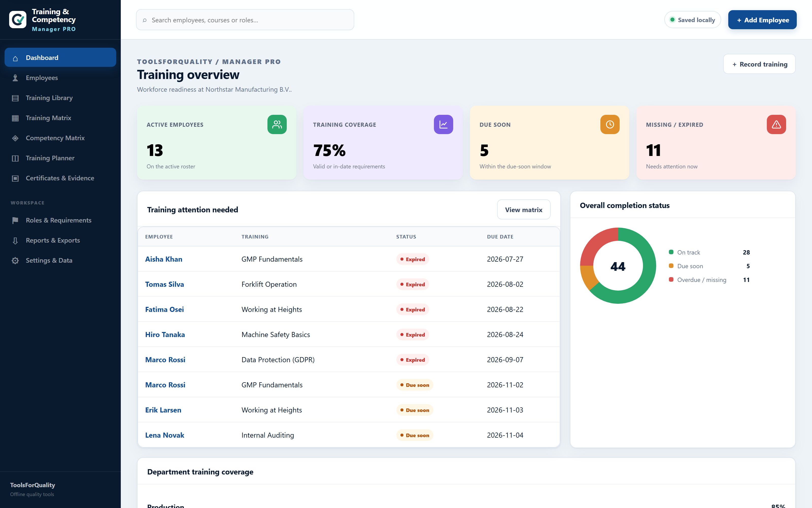This screenshot has width=812, height=508.
Task: Navigate to Training Planner
Action: tap(60, 158)
